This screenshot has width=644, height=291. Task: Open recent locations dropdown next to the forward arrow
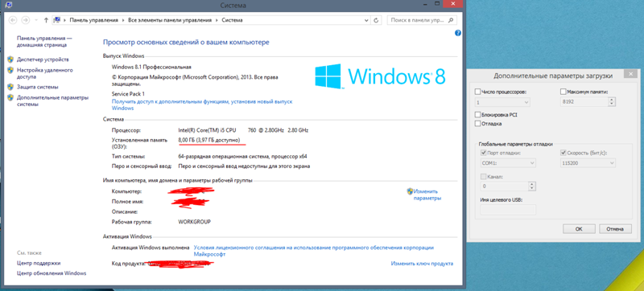[x=36, y=19]
